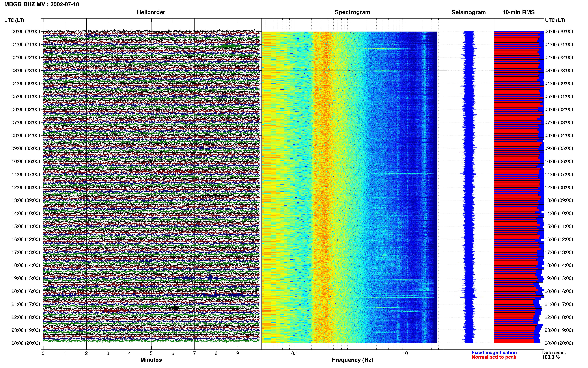Screen dimensions: 588x368
Task: Click the '10-min RMS' panel heading
Action: pyautogui.click(x=518, y=12)
